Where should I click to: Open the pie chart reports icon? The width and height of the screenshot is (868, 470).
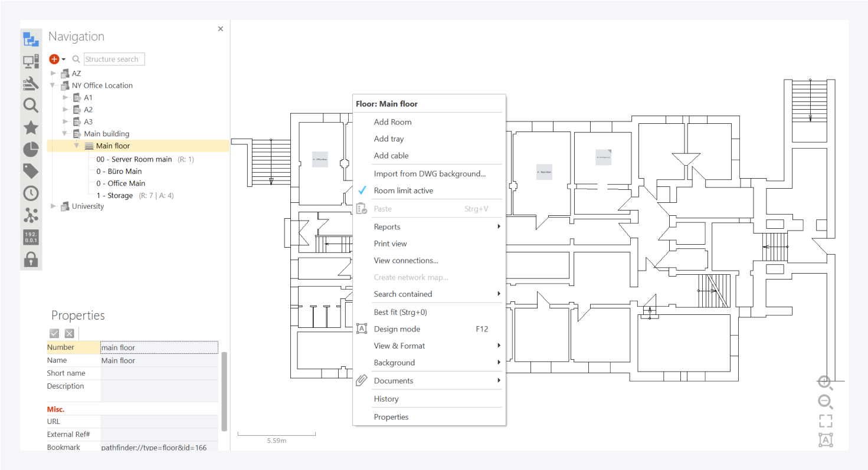31,150
